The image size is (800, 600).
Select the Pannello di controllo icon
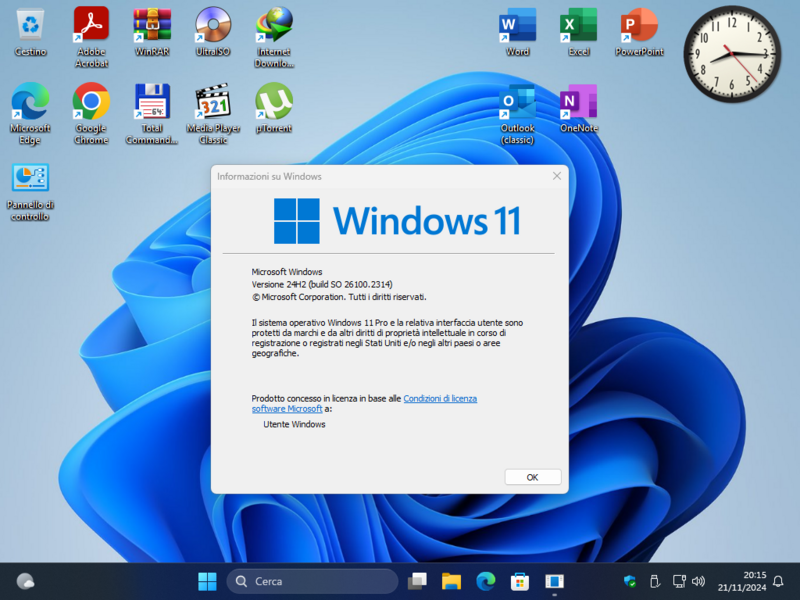30,192
